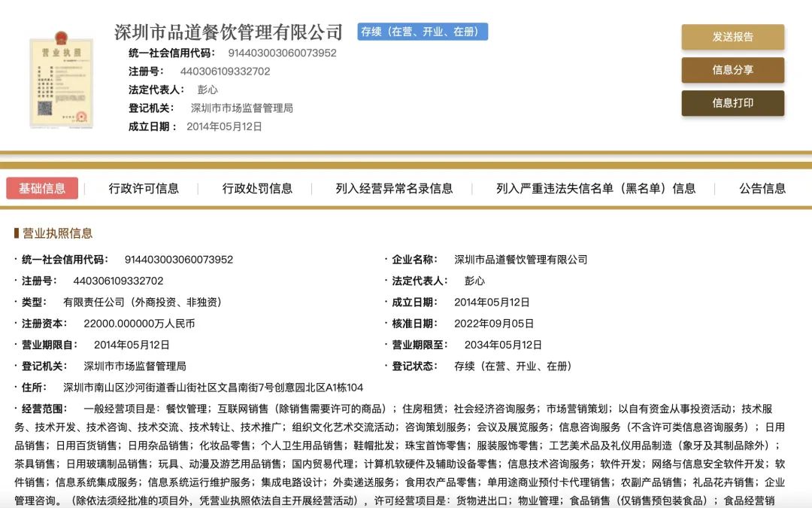The image size is (812, 508).
Task: Switch to the 公告信息 tab
Action: [762, 188]
